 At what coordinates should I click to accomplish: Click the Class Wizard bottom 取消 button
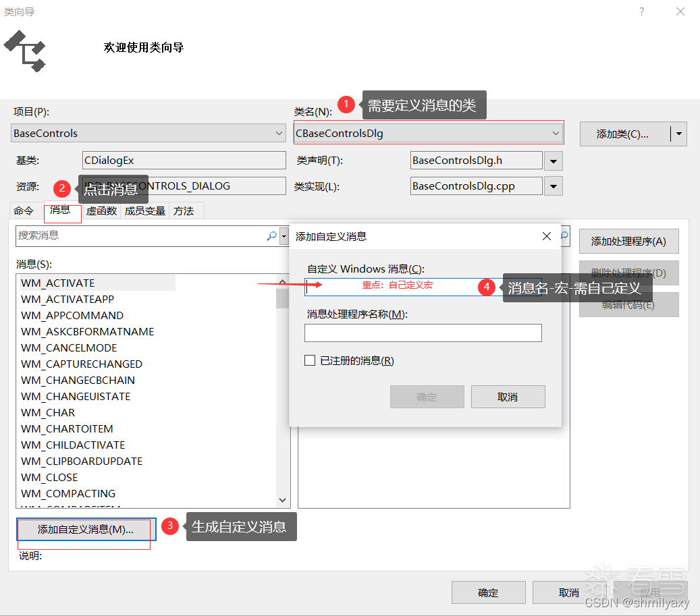(x=569, y=592)
